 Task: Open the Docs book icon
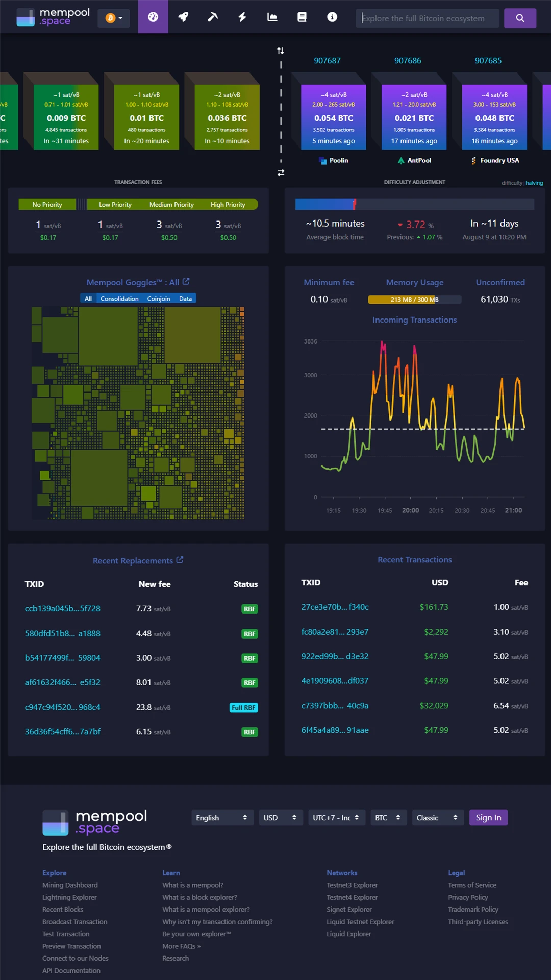click(x=302, y=17)
